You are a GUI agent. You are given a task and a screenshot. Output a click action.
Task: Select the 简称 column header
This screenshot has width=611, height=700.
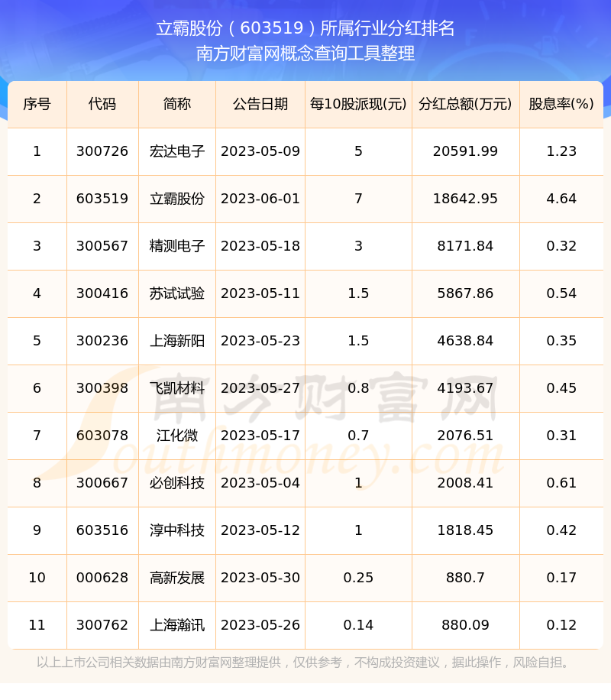pyautogui.click(x=177, y=104)
